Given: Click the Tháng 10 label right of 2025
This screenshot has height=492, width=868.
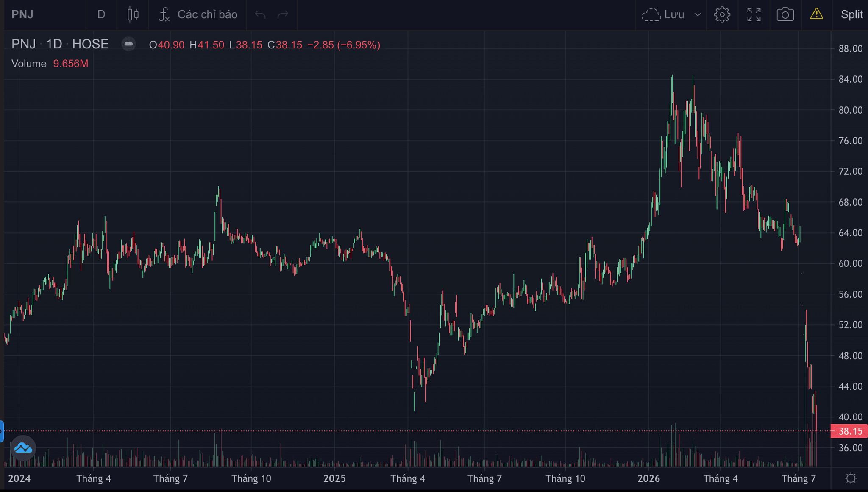Looking at the screenshot, I should coord(565,478).
